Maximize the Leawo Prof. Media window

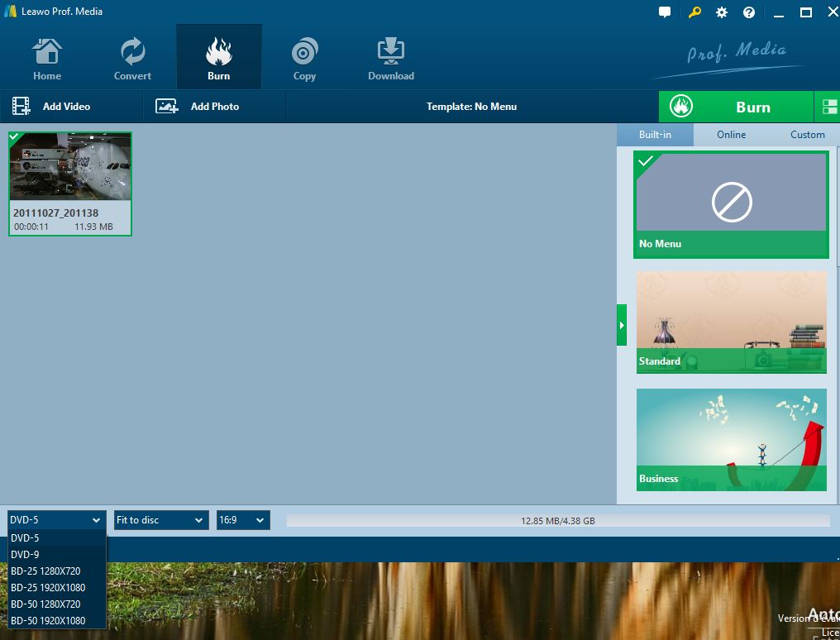[x=806, y=12]
